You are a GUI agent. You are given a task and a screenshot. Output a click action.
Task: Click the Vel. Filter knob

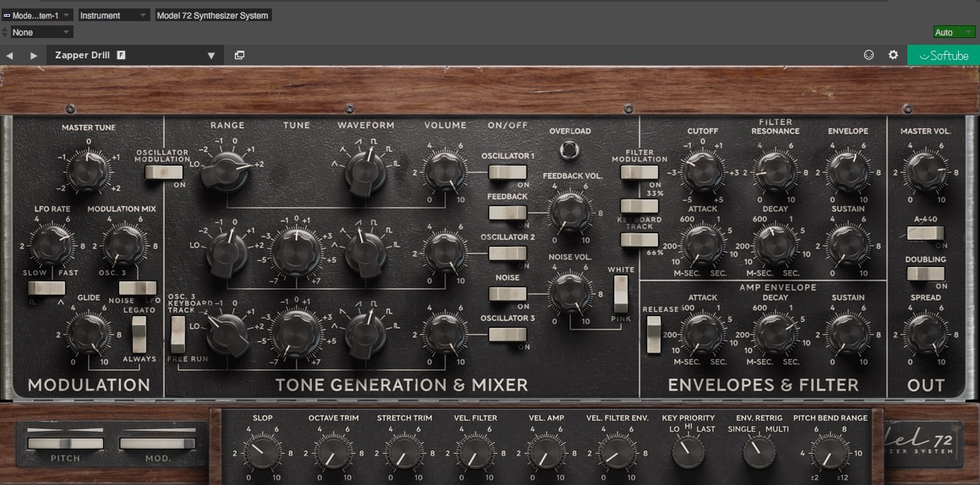point(476,453)
